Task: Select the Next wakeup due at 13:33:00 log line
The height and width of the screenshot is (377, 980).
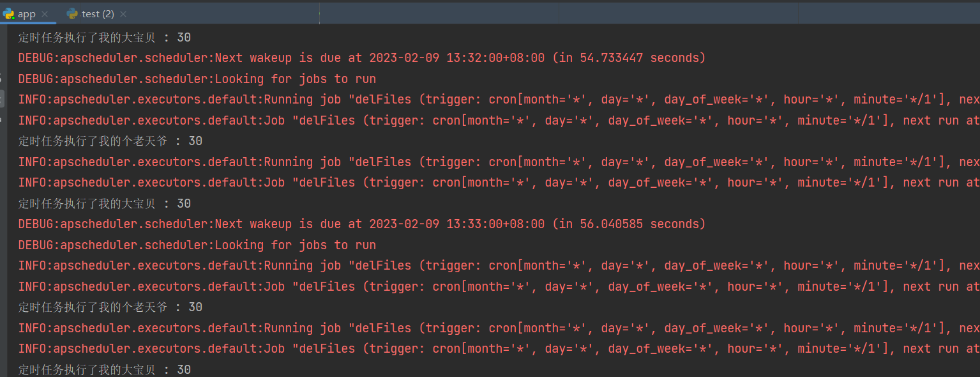Action: [x=361, y=224]
